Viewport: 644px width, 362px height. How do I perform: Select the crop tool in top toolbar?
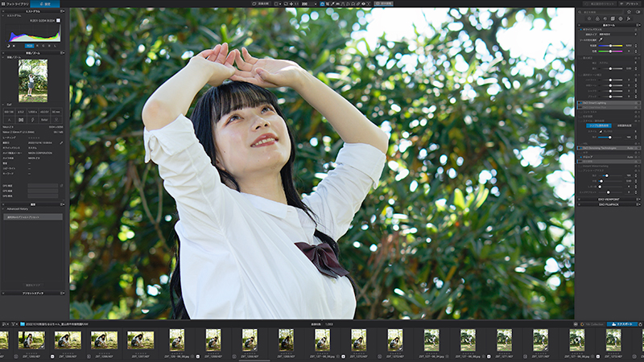tap(328, 4)
